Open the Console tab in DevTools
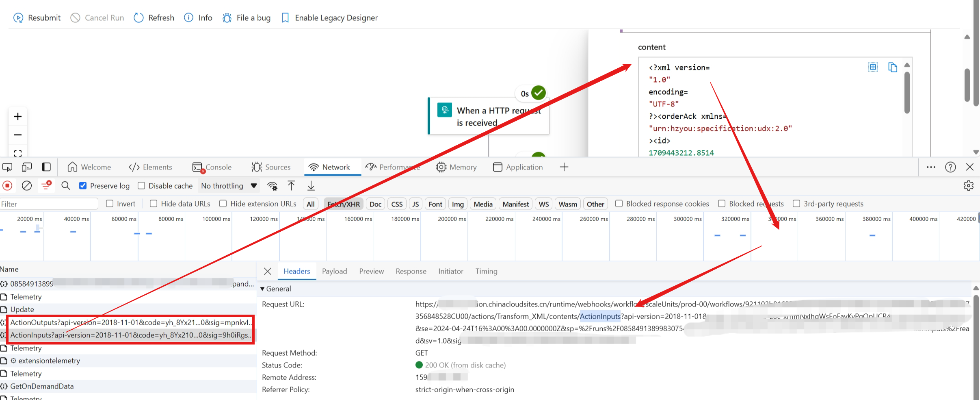Screen dimensions: 980x400 pos(212,167)
